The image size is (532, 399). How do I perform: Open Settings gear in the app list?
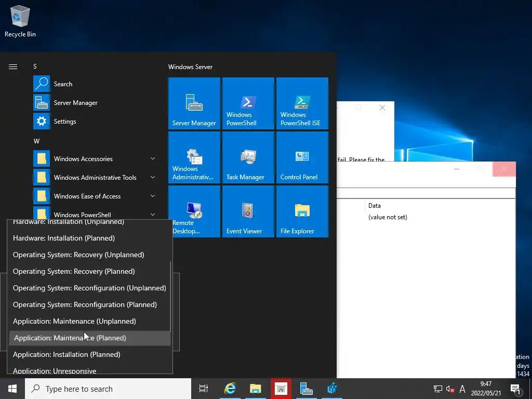click(x=42, y=122)
